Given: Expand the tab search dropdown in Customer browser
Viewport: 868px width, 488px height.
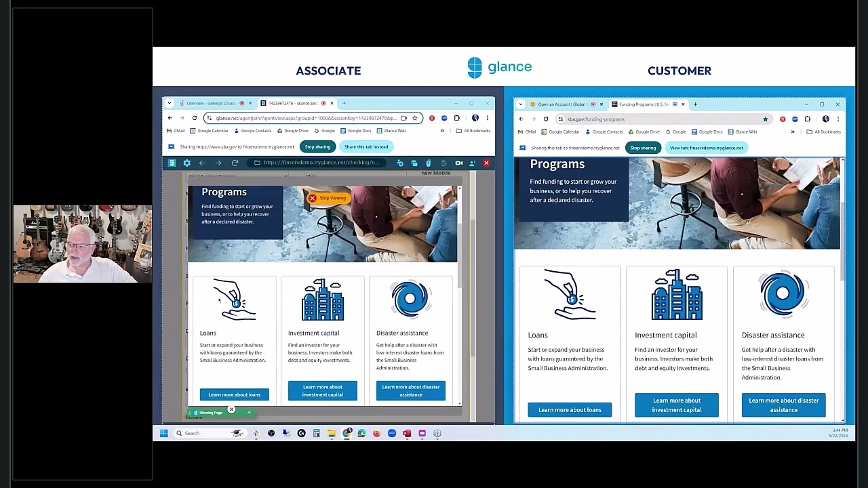Looking at the screenshot, I should coord(521,104).
